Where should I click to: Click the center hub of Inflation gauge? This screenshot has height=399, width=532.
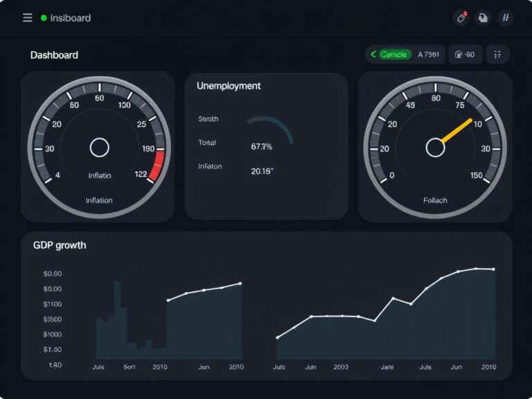point(100,148)
